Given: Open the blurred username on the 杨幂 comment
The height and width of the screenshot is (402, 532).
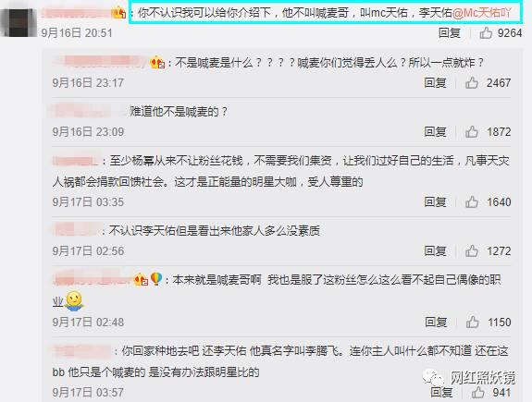Looking at the screenshot, I should click(75, 160).
